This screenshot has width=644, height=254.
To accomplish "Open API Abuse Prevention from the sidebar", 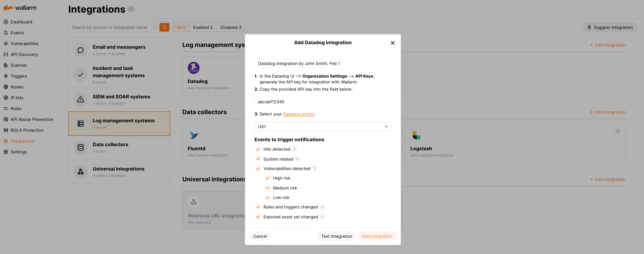I will [32, 119].
